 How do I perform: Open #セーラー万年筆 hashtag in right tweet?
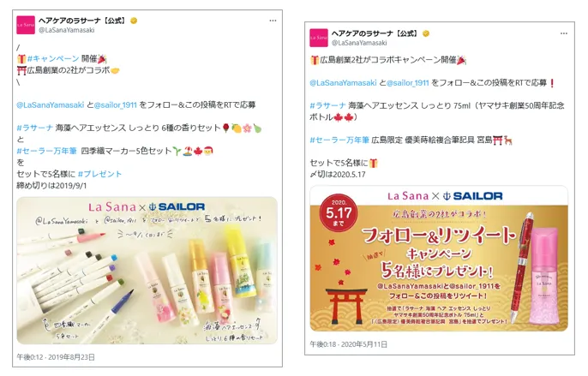(339, 140)
